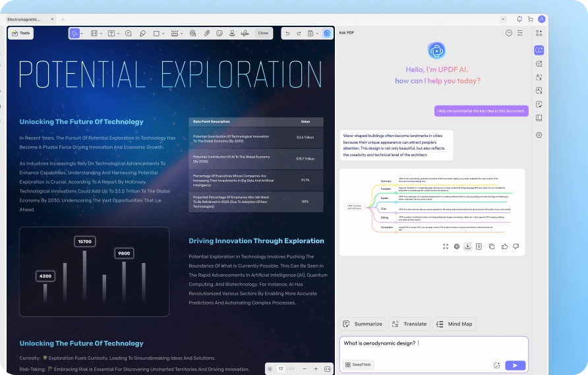Image resolution: width=588 pixels, height=375 pixels.
Task: Expand mind map to fullscreen
Action: (x=446, y=246)
